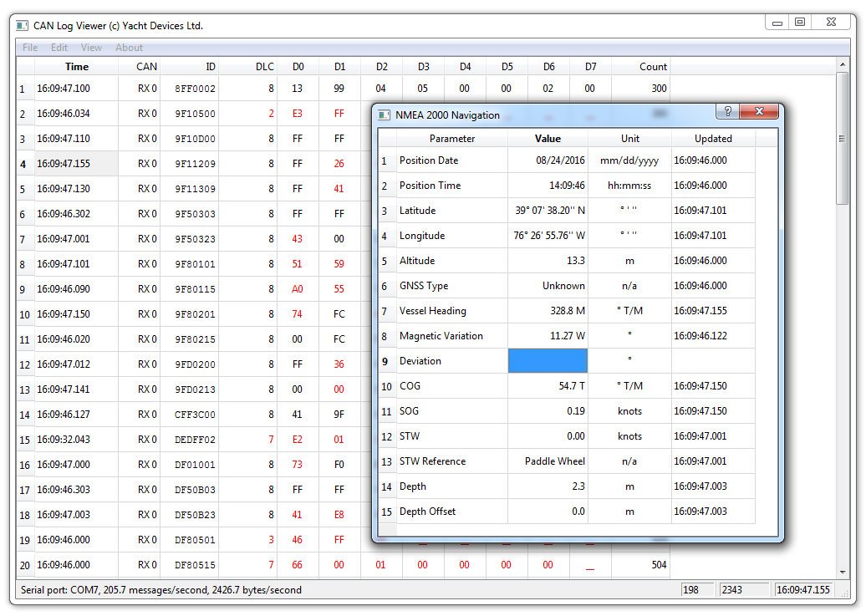
Task: Select the highlighted Deviation value cell
Action: (548, 361)
